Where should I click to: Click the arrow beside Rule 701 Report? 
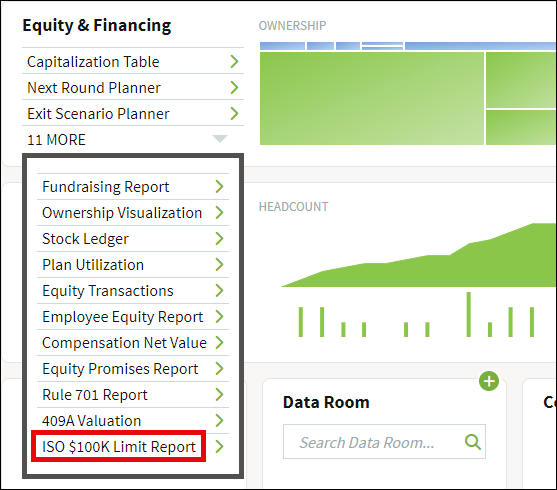tap(220, 394)
